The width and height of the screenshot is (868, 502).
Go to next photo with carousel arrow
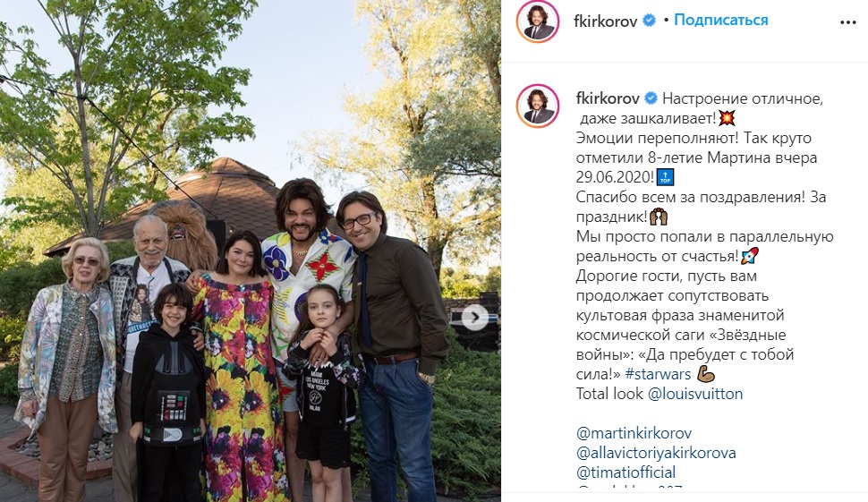(475, 318)
